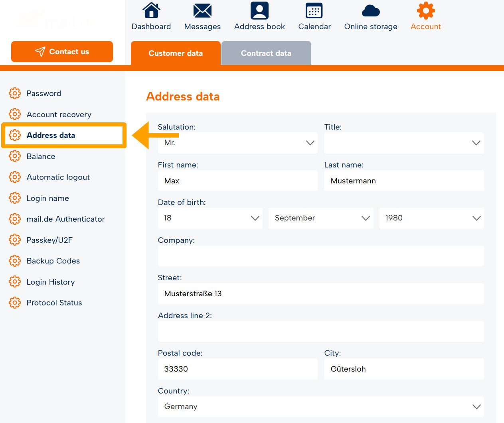Screen dimensions: 504x423
Task: Expand the Country dropdown showing Germany
Action: (321, 407)
